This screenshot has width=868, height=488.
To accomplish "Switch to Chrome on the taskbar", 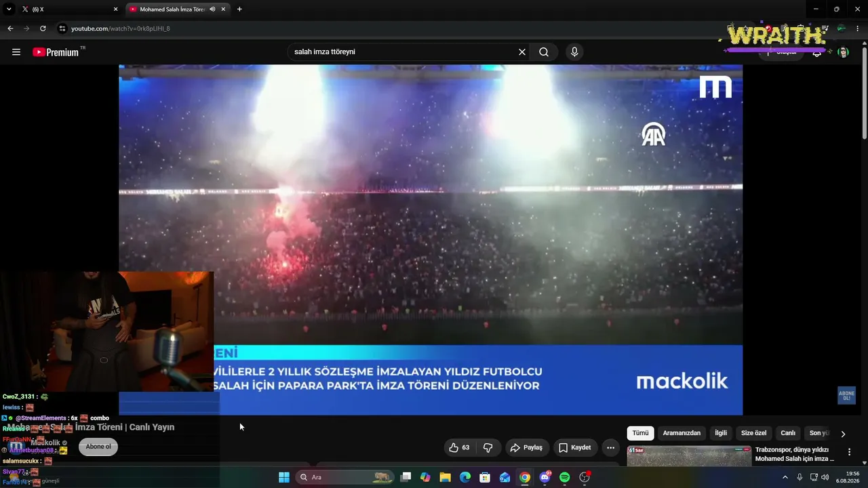I will (x=525, y=477).
